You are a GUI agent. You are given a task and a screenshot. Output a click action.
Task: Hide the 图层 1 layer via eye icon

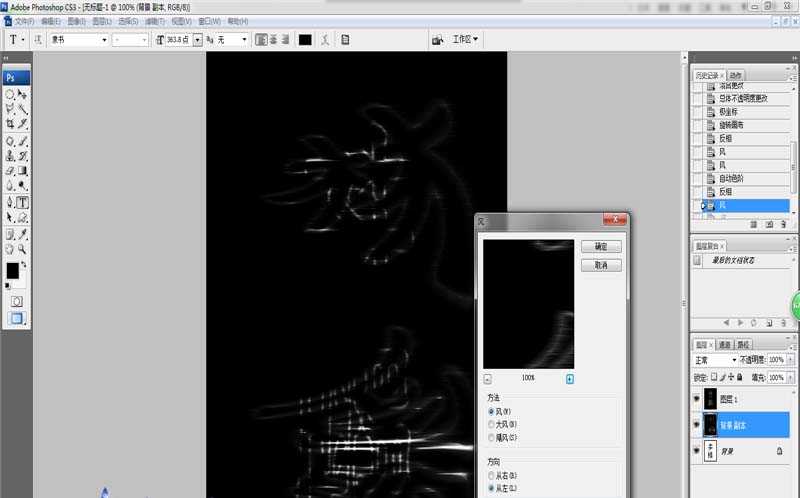697,396
